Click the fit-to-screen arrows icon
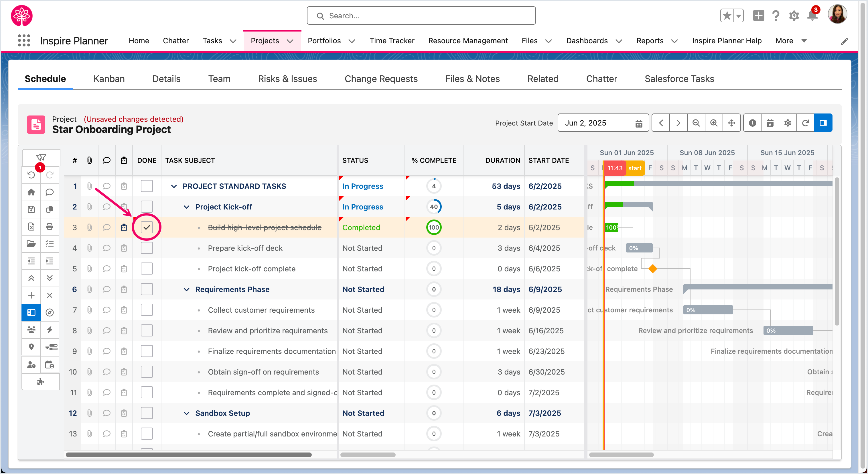868x474 pixels. click(x=731, y=123)
